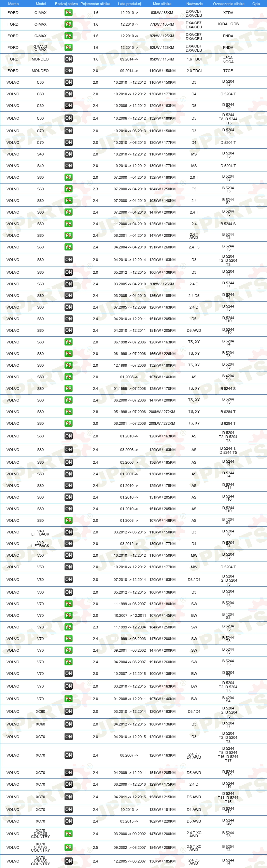The image size is (267, 868).
Task: Click diesel ON icon in MONDEO 110kW / 150KM row
Action: point(69,71)
